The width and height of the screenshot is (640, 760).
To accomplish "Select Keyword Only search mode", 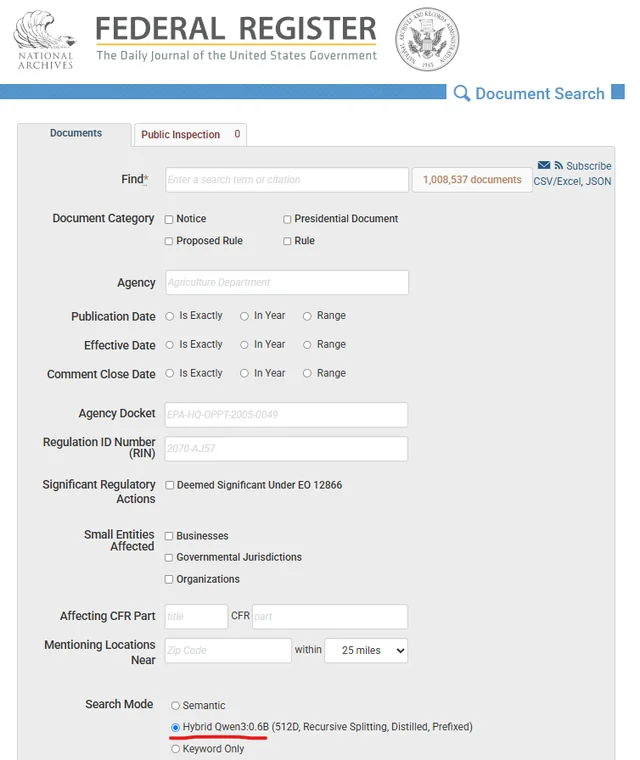I will coord(176,749).
